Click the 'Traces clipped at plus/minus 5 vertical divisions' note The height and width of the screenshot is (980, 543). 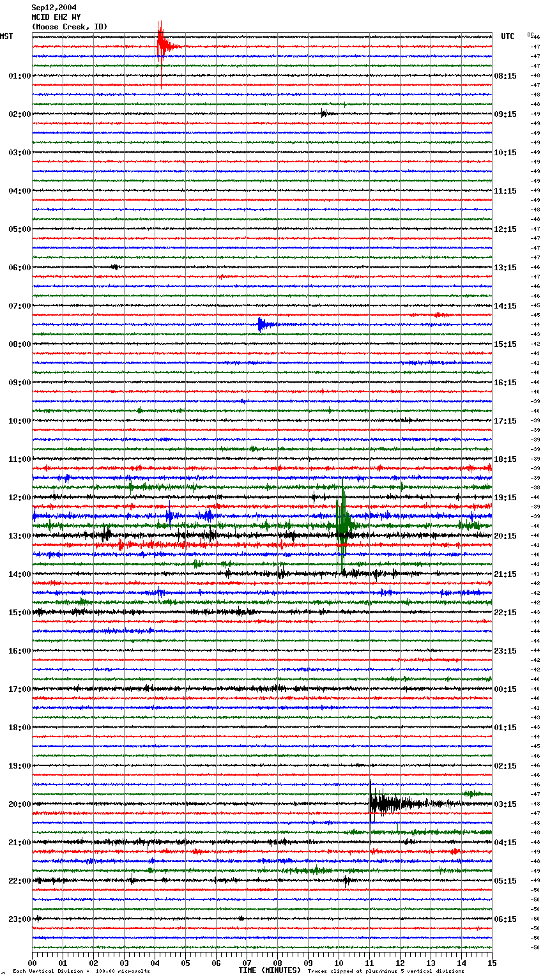(386, 971)
